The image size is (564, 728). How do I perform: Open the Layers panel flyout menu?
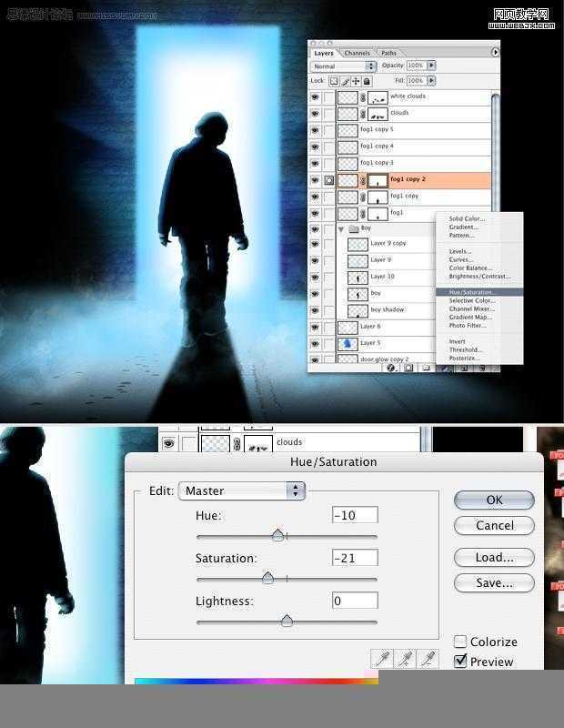(x=495, y=53)
